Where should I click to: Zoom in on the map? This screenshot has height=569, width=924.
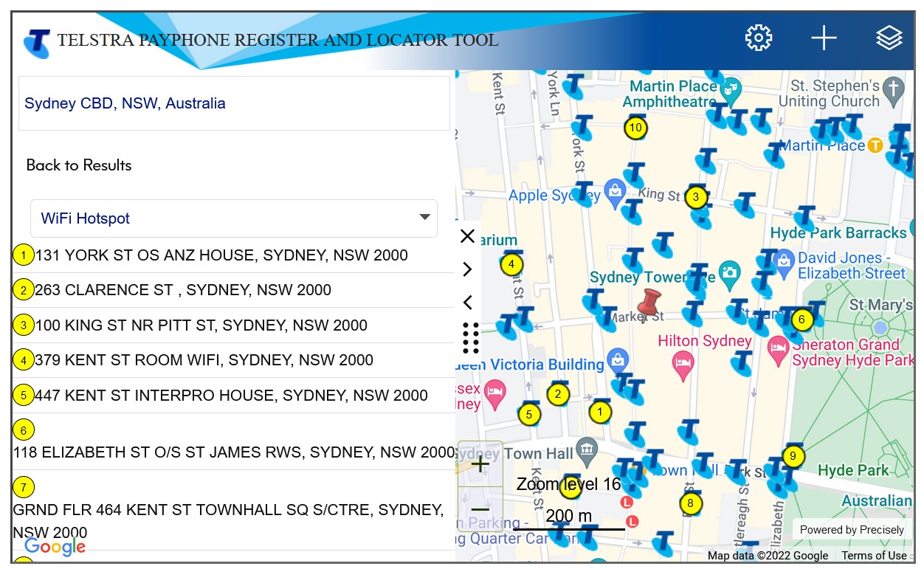click(x=480, y=464)
